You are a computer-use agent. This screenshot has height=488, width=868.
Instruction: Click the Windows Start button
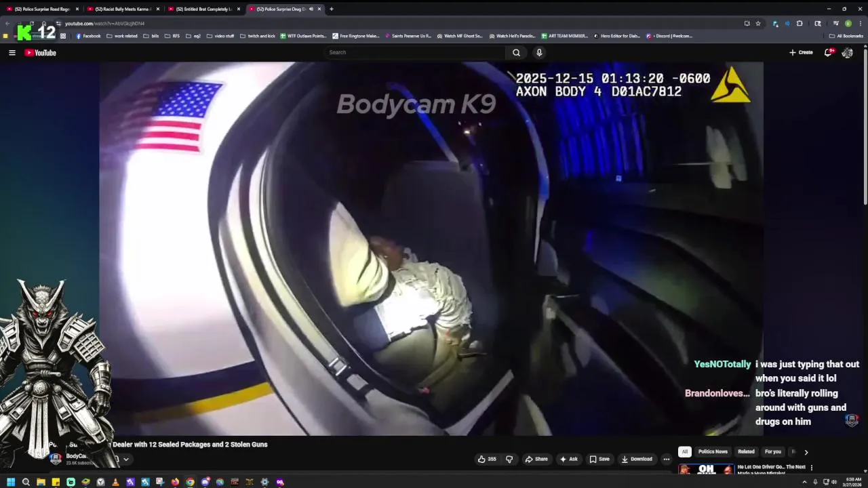11,482
